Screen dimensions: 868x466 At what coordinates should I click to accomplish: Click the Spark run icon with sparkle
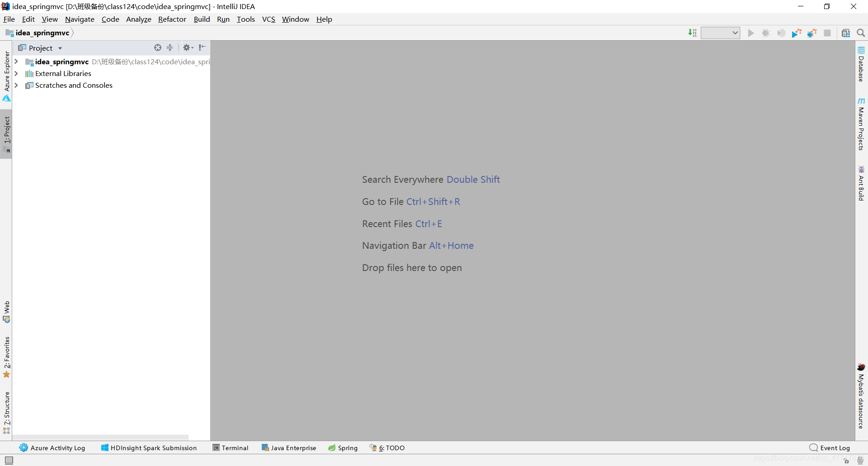[x=797, y=33]
